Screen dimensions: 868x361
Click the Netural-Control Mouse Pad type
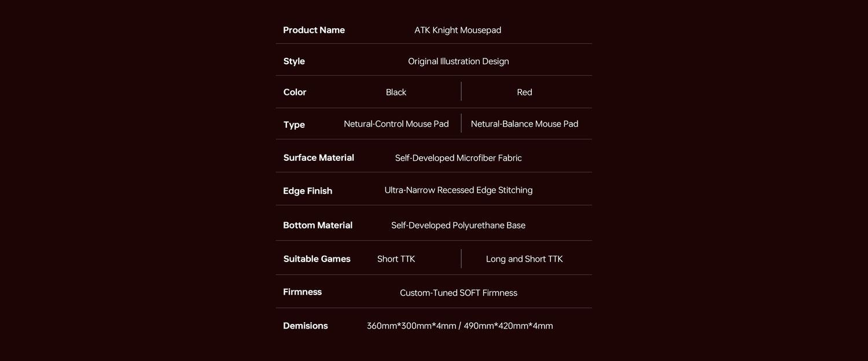click(396, 124)
